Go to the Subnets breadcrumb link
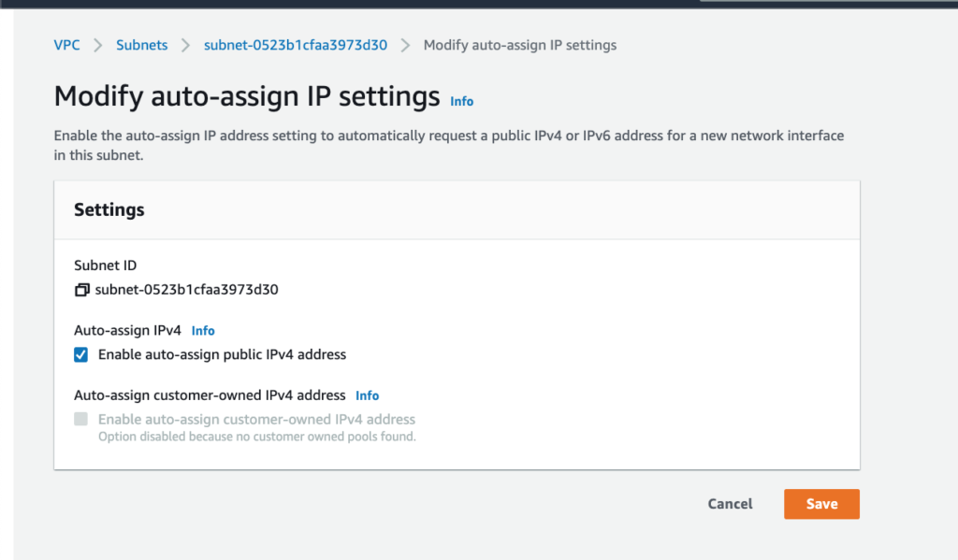Screen dimensions: 958x560 coord(142,45)
